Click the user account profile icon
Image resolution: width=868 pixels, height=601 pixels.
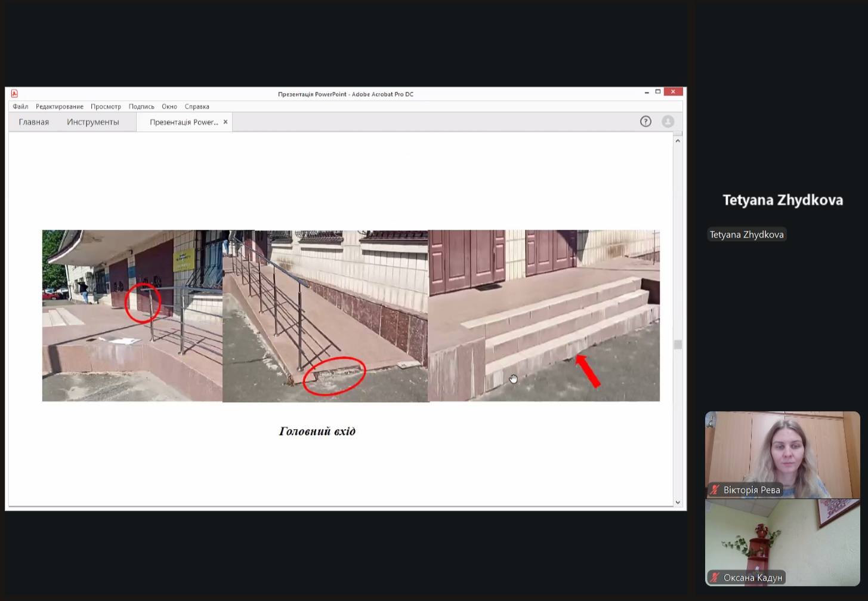[x=668, y=122]
